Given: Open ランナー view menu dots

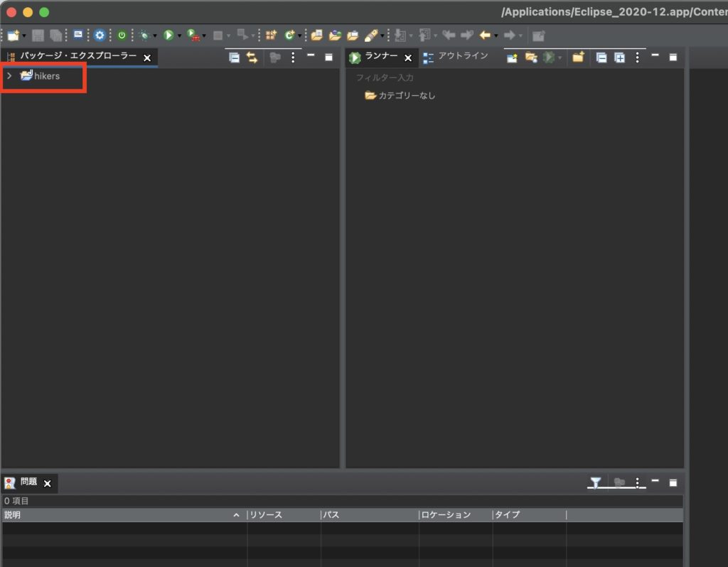Looking at the screenshot, I should coord(638,58).
